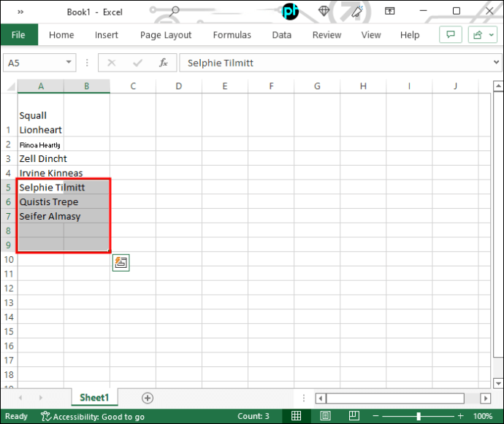Select column F header

(x=271, y=86)
